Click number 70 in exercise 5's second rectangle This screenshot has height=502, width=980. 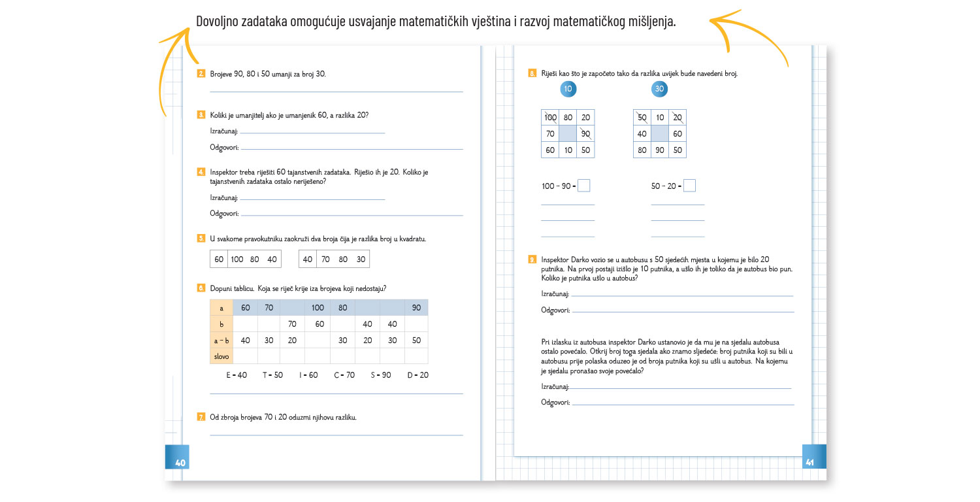(325, 259)
